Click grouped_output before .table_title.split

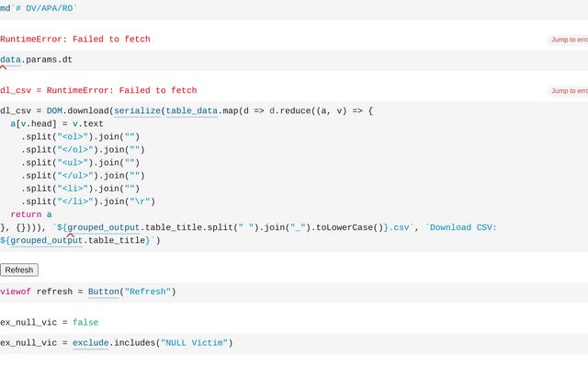tap(106, 227)
